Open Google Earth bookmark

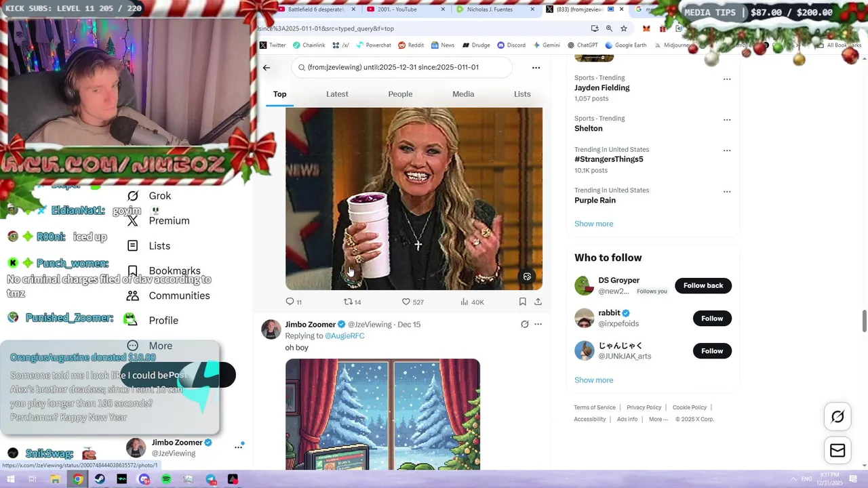point(625,45)
